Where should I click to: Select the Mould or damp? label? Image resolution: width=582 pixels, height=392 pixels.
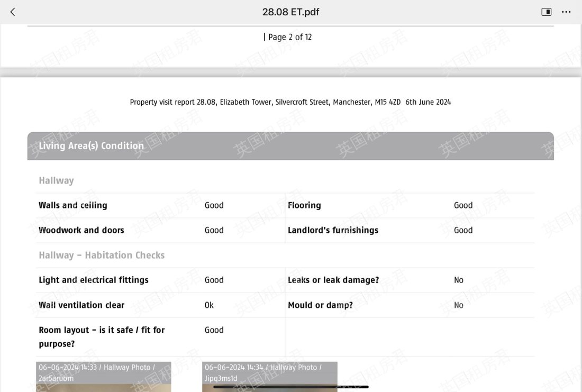pos(320,305)
